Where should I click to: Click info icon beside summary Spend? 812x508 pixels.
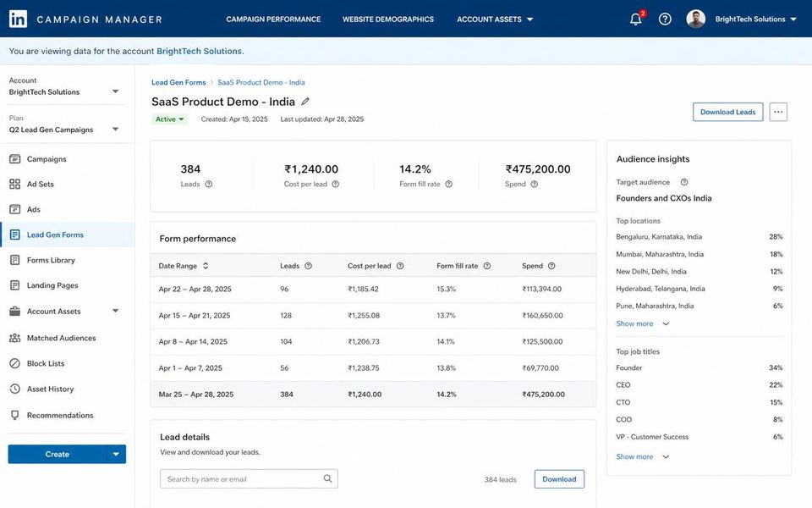point(535,184)
